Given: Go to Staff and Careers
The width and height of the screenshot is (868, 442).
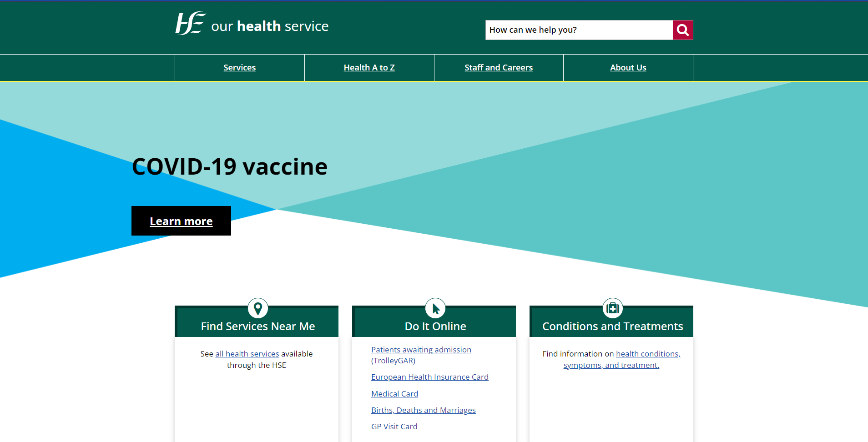Looking at the screenshot, I should [x=498, y=68].
